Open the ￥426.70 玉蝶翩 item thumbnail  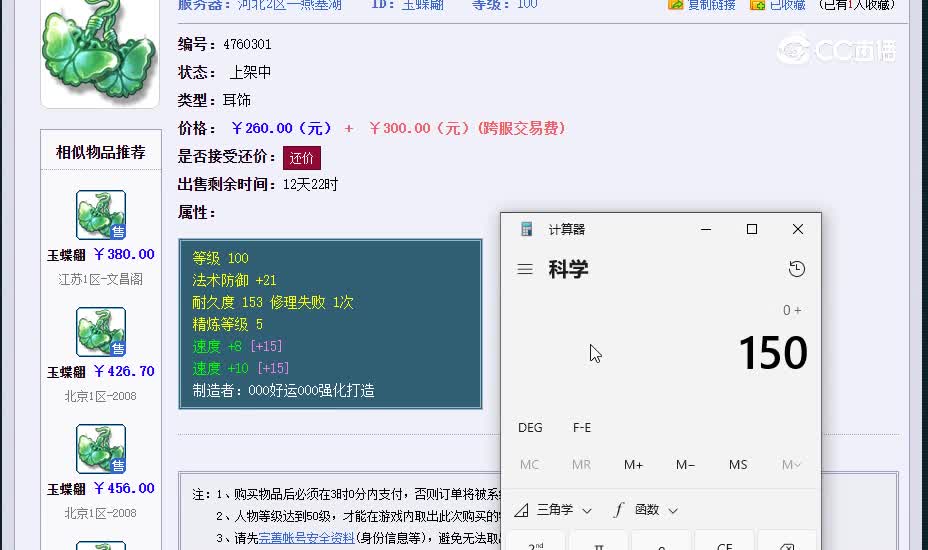[x=101, y=332]
